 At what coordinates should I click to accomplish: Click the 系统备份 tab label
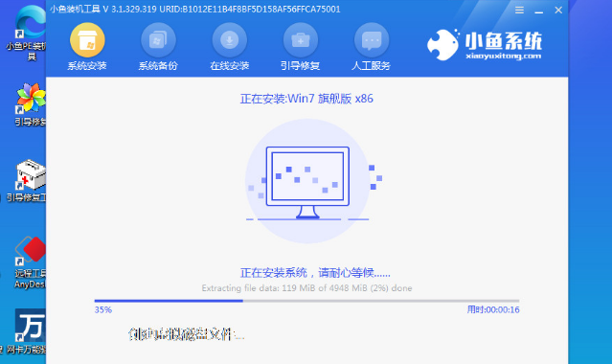point(158,65)
